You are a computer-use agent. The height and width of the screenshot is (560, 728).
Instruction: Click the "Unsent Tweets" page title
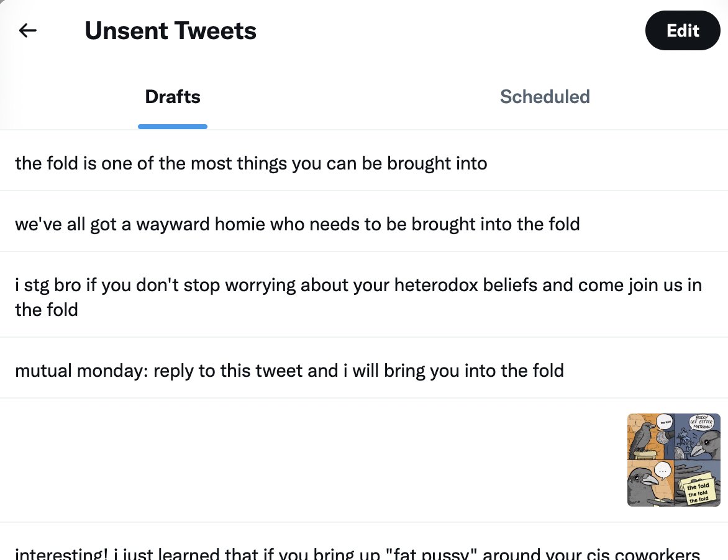(x=170, y=30)
